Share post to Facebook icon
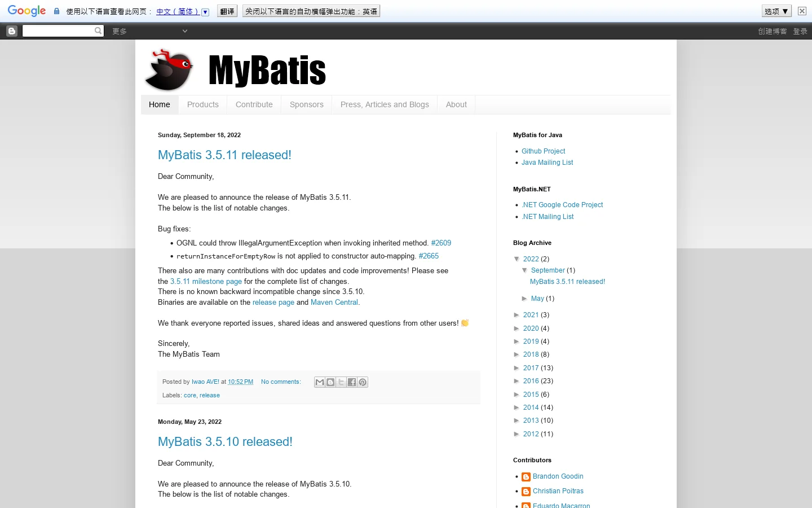 tap(352, 382)
